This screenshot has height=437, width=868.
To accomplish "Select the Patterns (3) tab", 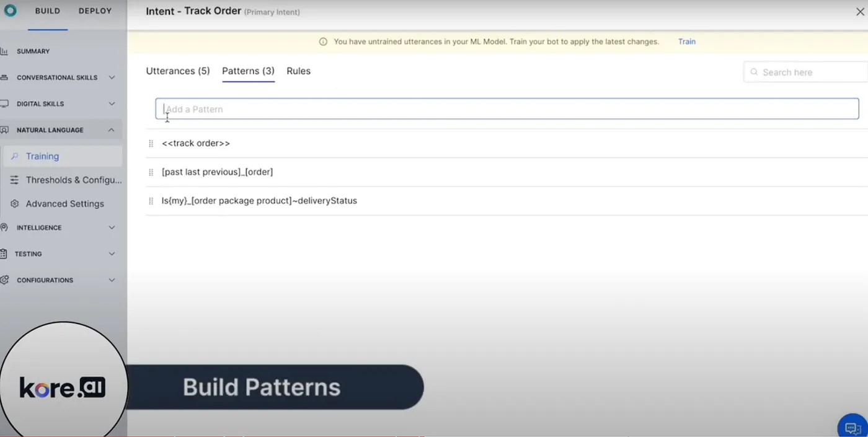I will (248, 71).
